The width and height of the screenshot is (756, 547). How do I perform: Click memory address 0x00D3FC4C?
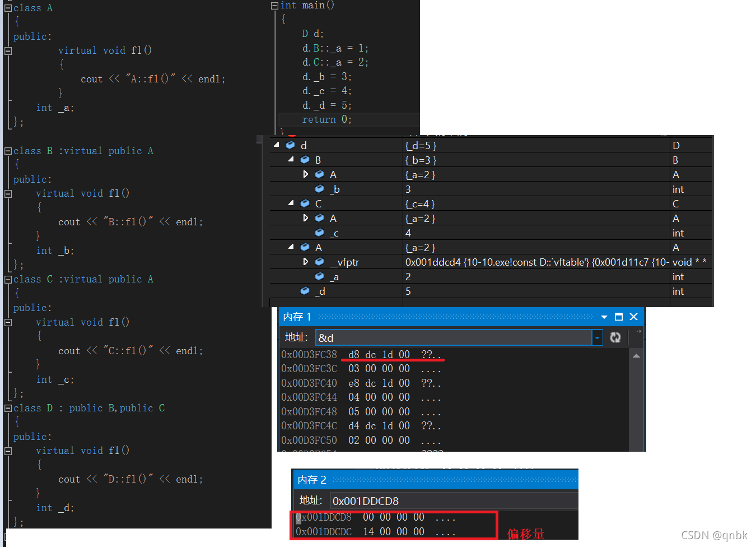[x=309, y=426]
